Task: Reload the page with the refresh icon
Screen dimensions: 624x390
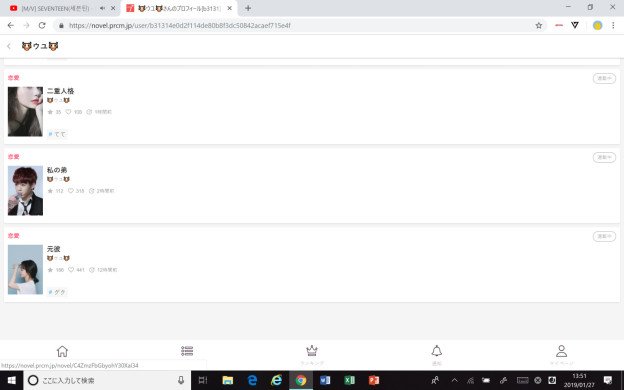Action: [42, 25]
